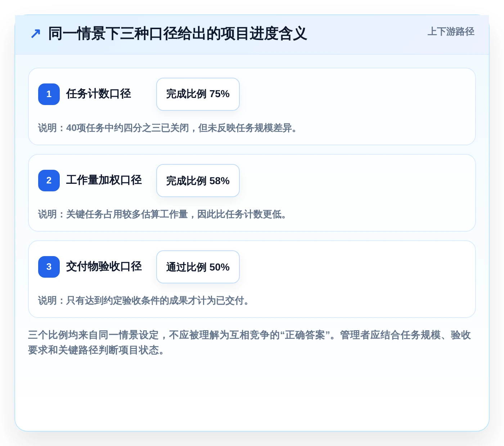
Task: Click the 完成比例 58% pill
Action: pyautogui.click(x=198, y=181)
